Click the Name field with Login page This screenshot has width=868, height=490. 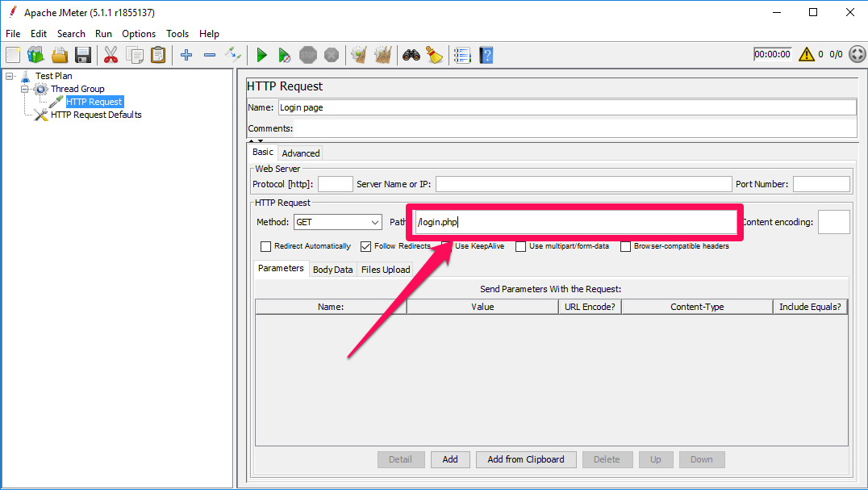[x=567, y=107]
